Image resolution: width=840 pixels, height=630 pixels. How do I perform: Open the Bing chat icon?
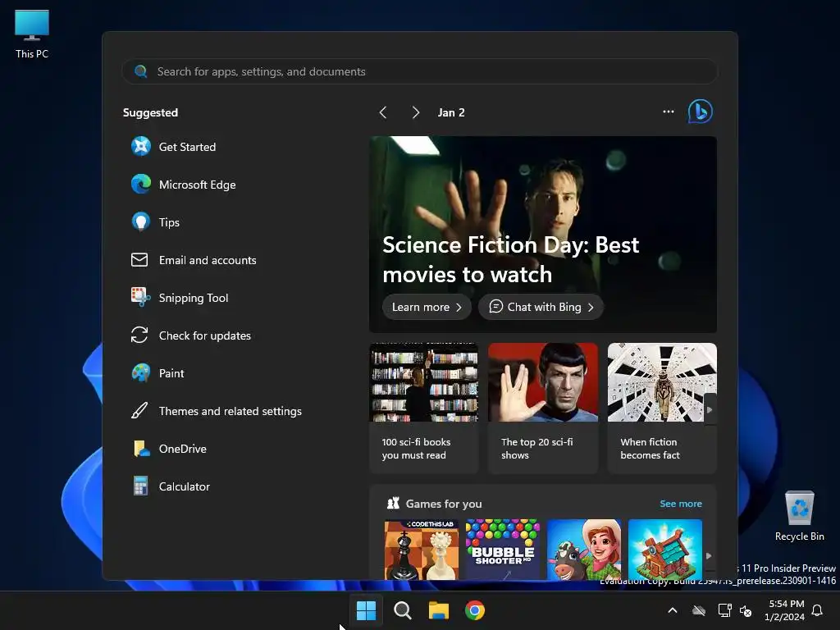click(x=701, y=112)
